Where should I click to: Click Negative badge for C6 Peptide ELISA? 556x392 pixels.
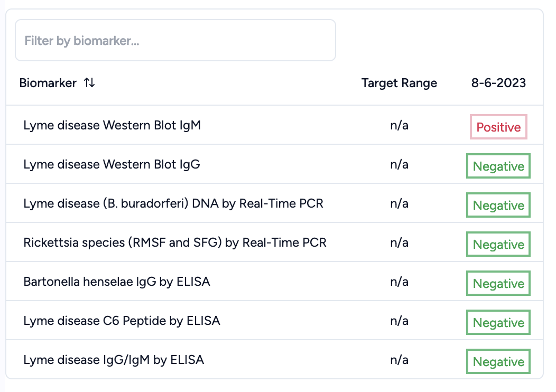pos(498,323)
